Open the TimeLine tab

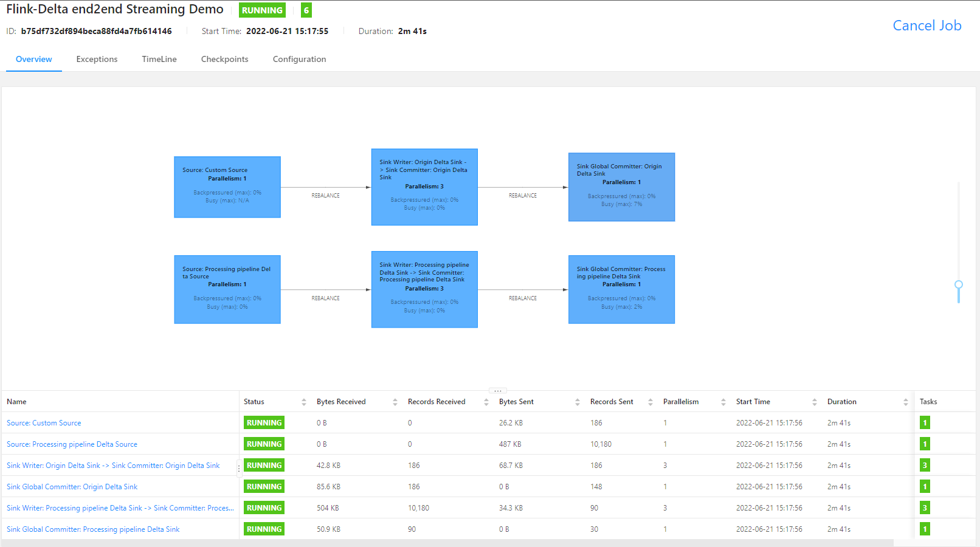(159, 60)
